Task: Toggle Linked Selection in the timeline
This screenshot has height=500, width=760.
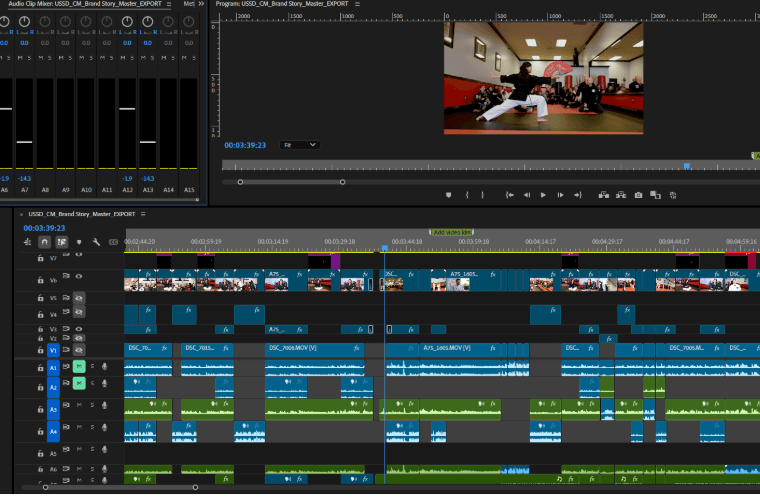Action: (x=62, y=242)
